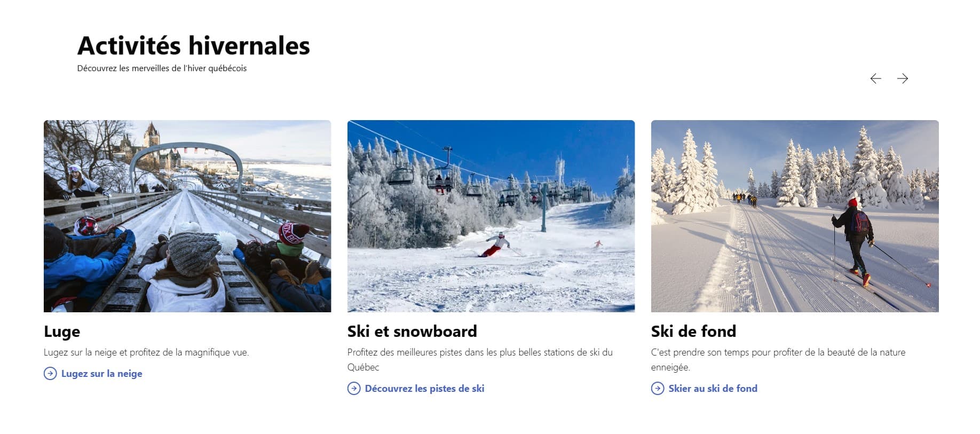This screenshot has height=434, width=980.
Task: Open the 'Lugez sur la neige' link
Action: tap(102, 374)
